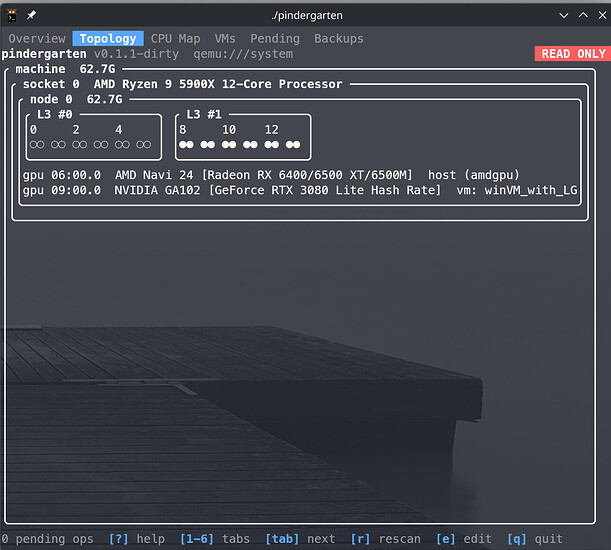Select core pair under label 2 in L3 #0
The height and width of the screenshot is (550, 611).
click(x=79, y=145)
